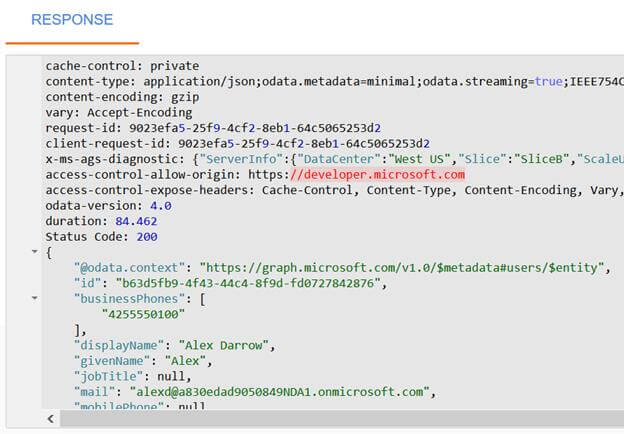Viewport: 624px width, 434px height.
Task: Click the graph.microsoft.com metadata context URL
Action: pos(403,267)
